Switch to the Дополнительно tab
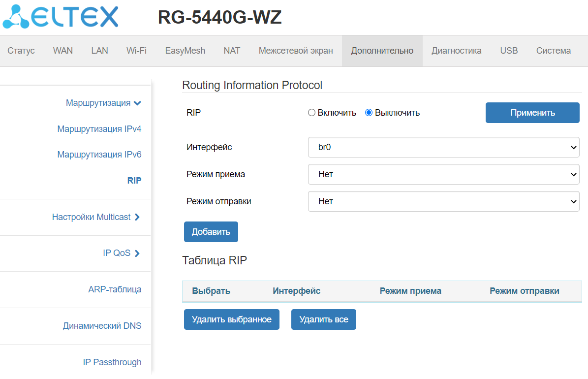The image size is (588, 379). point(382,51)
